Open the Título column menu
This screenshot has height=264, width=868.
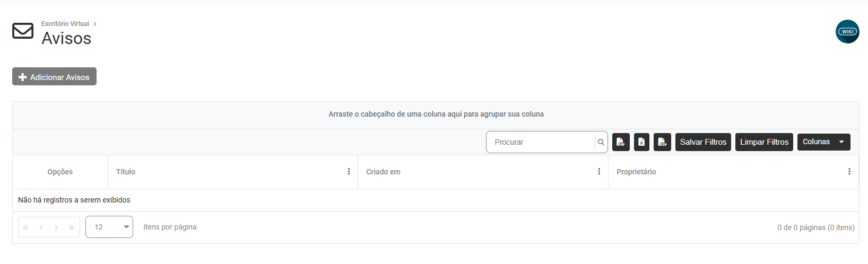click(x=349, y=172)
